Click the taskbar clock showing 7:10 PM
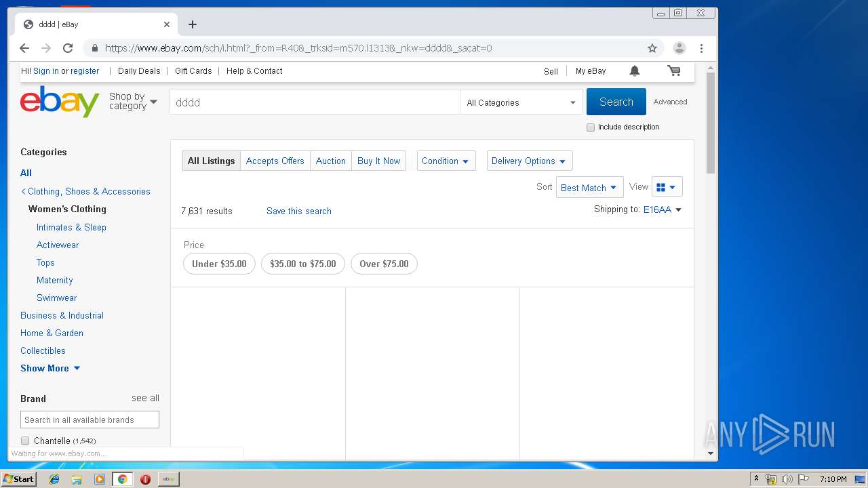Screen dimensions: 868x488 coord(833,479)
